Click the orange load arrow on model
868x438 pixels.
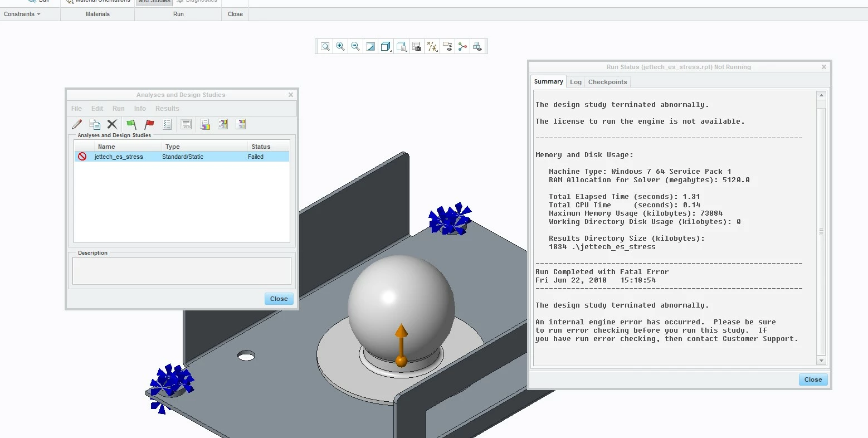(401, 346)
